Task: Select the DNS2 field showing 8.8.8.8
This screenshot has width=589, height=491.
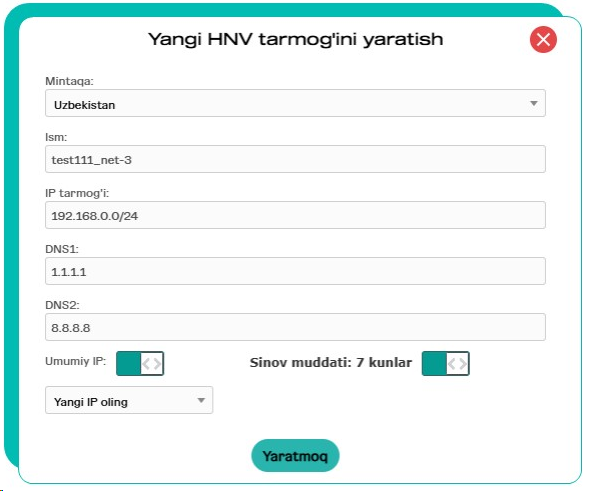Action: [x=295, y=327]
